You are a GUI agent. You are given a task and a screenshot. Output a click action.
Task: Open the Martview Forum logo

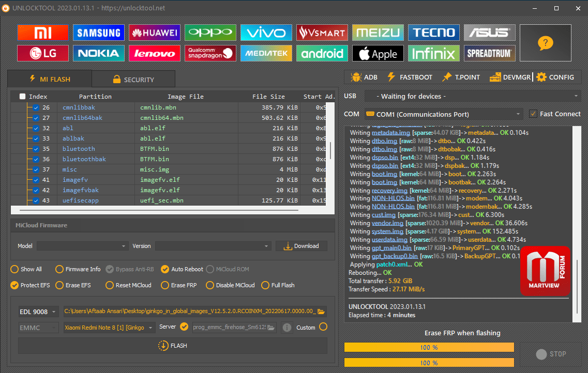[545, 270]
